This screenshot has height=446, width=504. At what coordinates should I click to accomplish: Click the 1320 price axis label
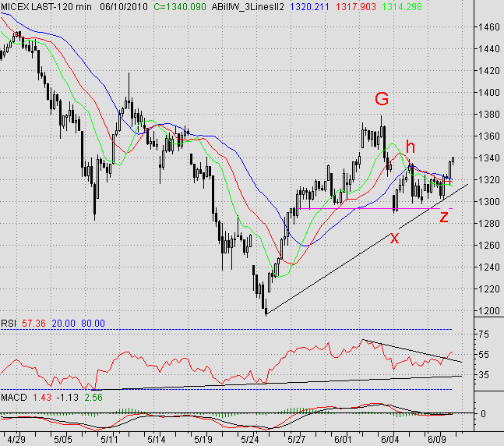tap(489, 180)
